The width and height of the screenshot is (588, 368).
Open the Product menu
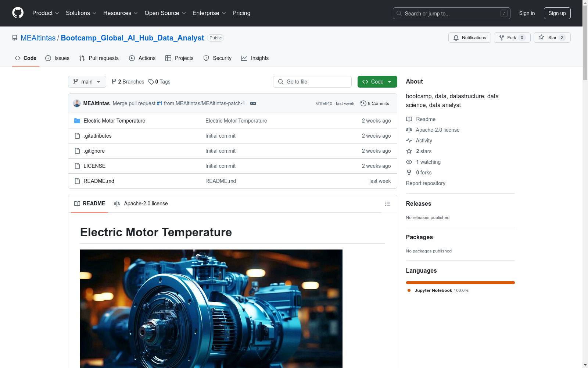tap(46, 13)
